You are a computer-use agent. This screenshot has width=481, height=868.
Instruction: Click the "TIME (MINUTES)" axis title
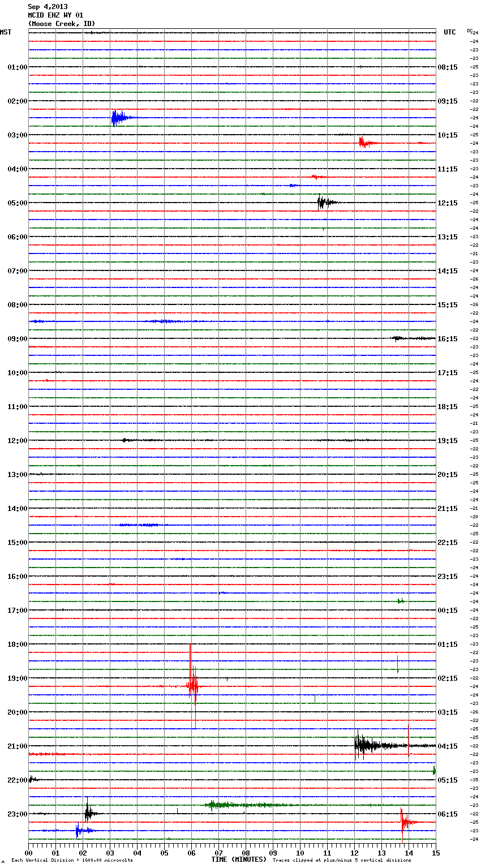[239, 860]
